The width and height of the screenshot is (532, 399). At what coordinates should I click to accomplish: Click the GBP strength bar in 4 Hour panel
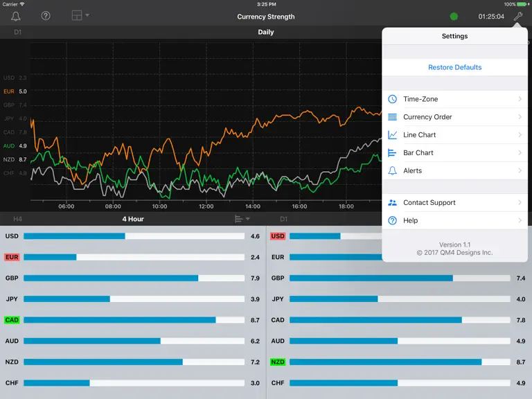[x=134, y=278]
